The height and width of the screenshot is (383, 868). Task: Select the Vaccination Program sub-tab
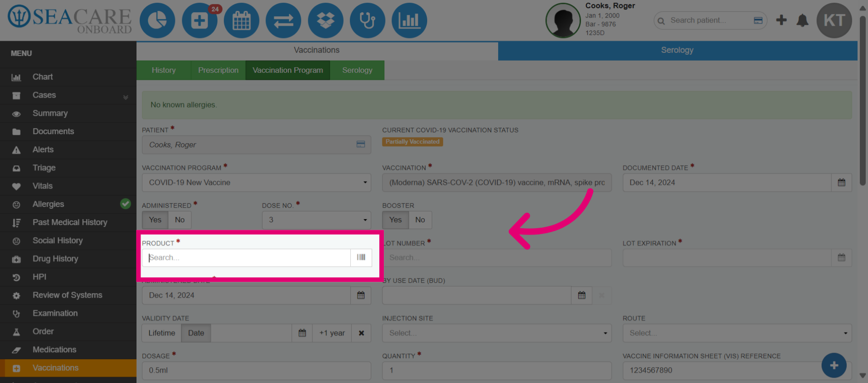288,70
